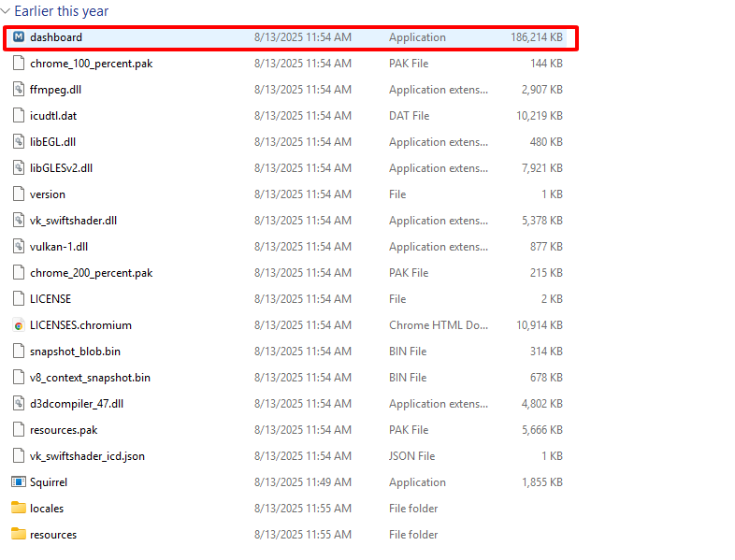Screen dimensions: 735x560
Task: Select the LICENSES.chromium Chrome icon
Action: [19, 325]
